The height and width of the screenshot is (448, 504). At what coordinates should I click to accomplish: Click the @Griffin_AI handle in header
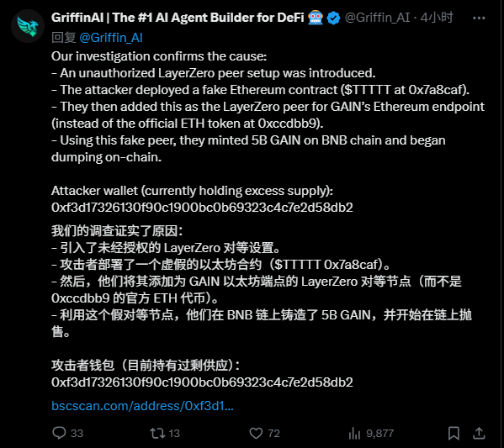[x=377, y=18]
